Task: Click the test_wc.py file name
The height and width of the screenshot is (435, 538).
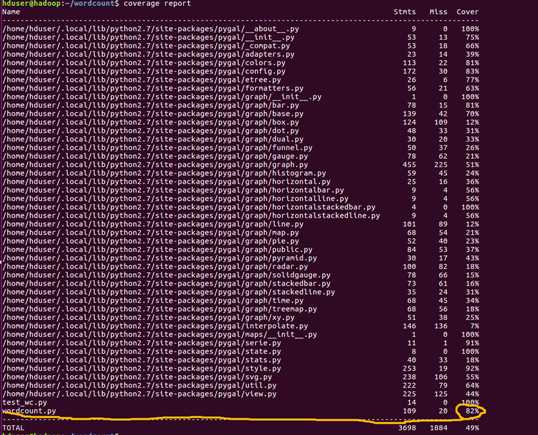Action: click(25, 402)
